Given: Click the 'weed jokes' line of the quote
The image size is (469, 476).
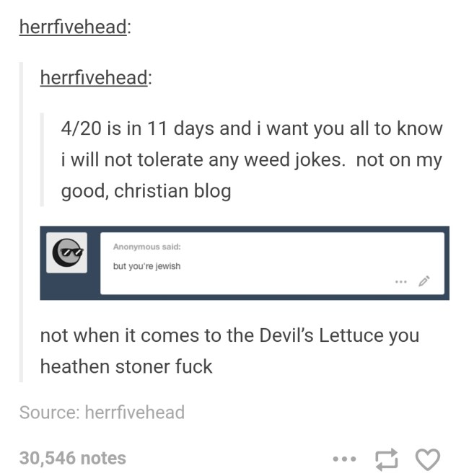Looking at the screenshot, I should (x=252, y=160).
